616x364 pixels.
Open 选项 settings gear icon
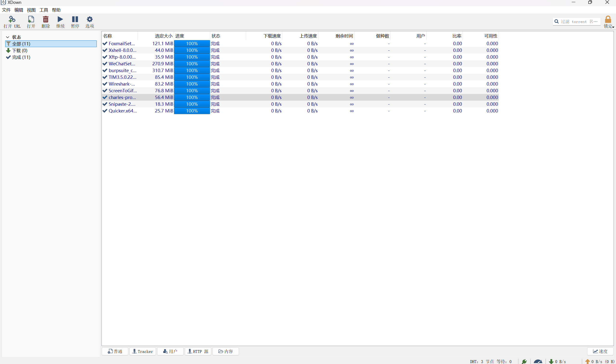pyautogui.click(x=90, y=20)
